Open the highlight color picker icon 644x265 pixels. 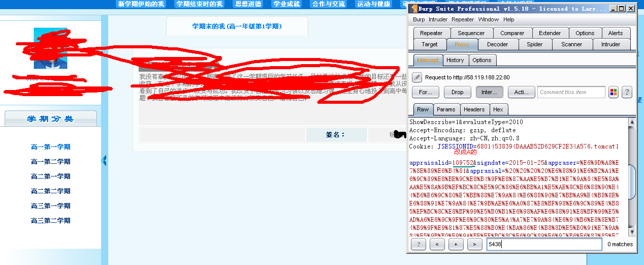(614, 92)
